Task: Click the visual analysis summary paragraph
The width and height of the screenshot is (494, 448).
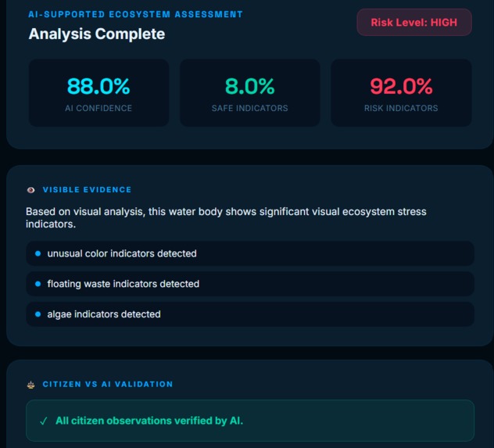Action: click(x=226, y=217)
